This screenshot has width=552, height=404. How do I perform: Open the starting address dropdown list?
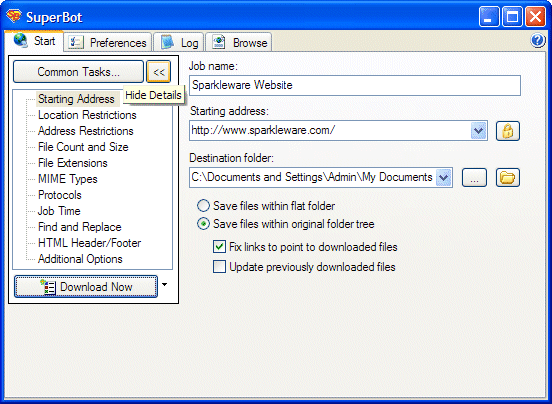(478, 131)
